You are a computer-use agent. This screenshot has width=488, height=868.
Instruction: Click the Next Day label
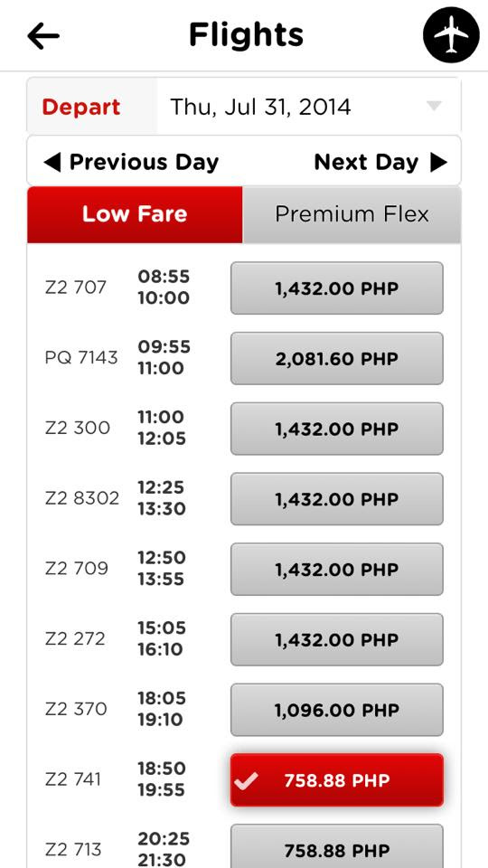pyautogui.click(x=366, y=163)
